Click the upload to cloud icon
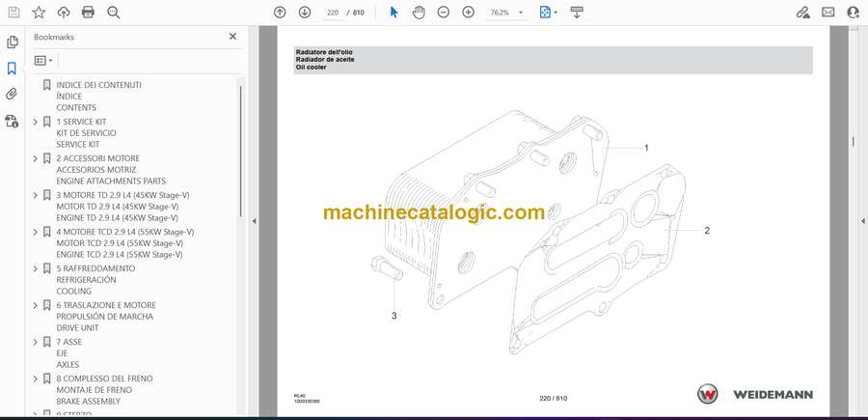The image size is (868, 420). 64,13
